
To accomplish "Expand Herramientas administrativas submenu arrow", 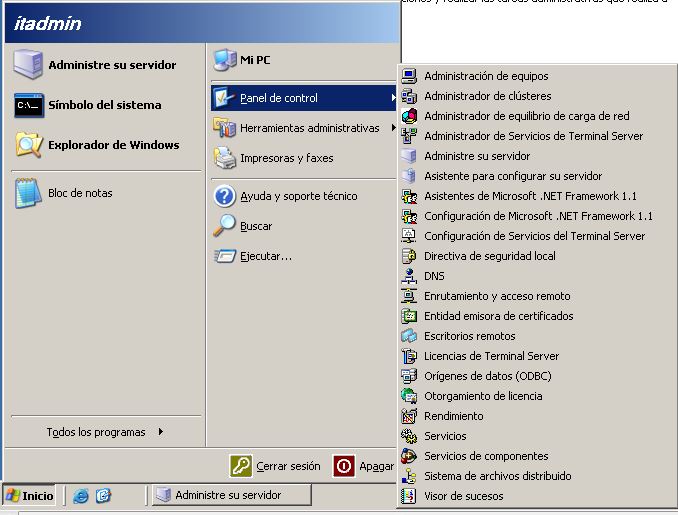I will pos(393,128).
